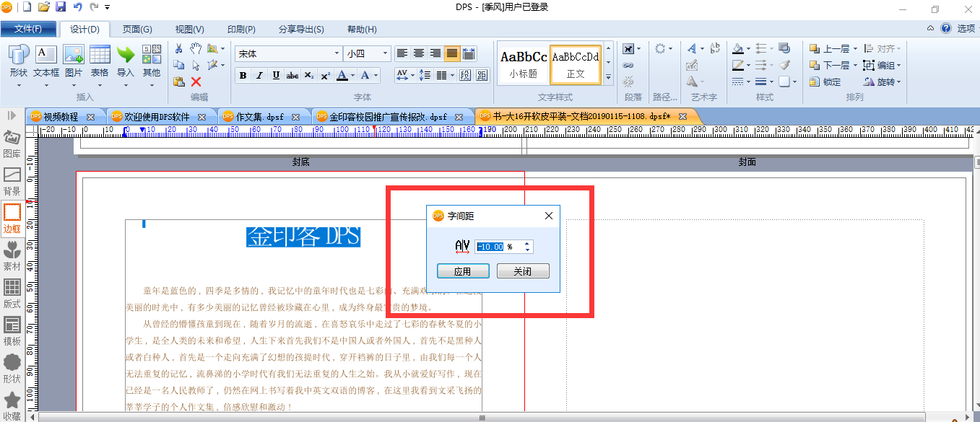
Task: Click the chain link icon in 段落 group
Action: point(628,65)
